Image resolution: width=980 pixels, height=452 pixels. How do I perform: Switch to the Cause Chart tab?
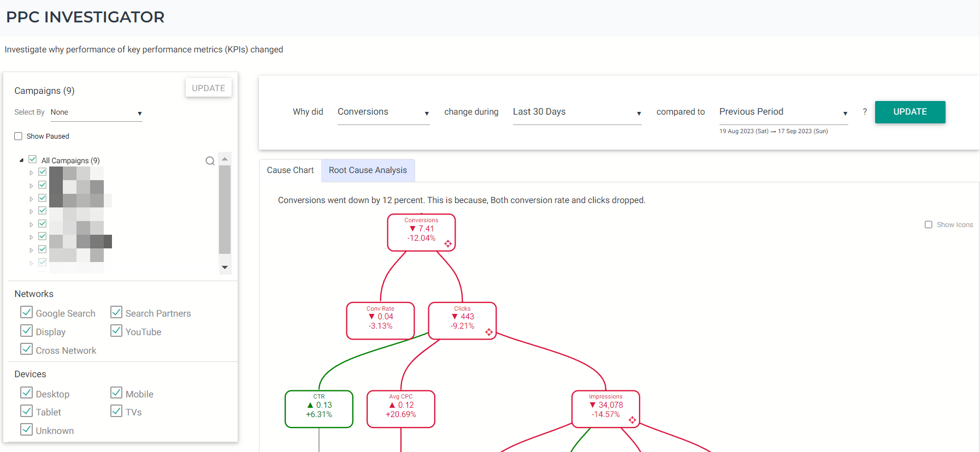coord(291,170)
